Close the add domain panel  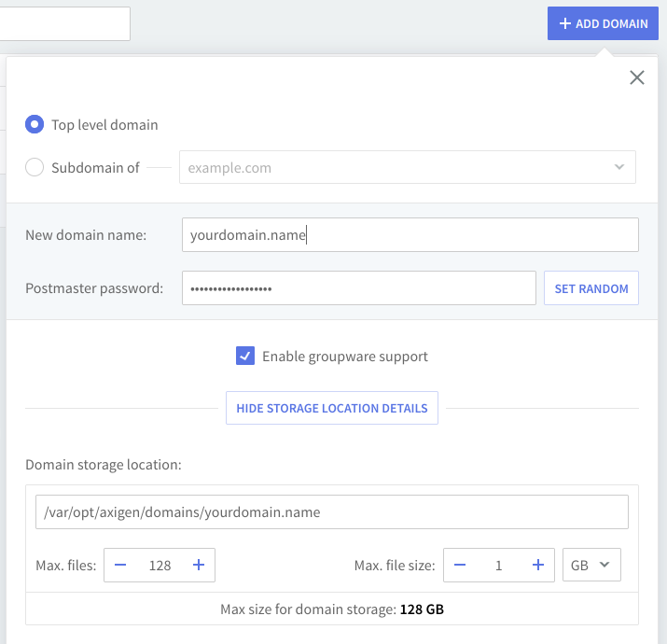pyautogui.click(x=637, y=77)
